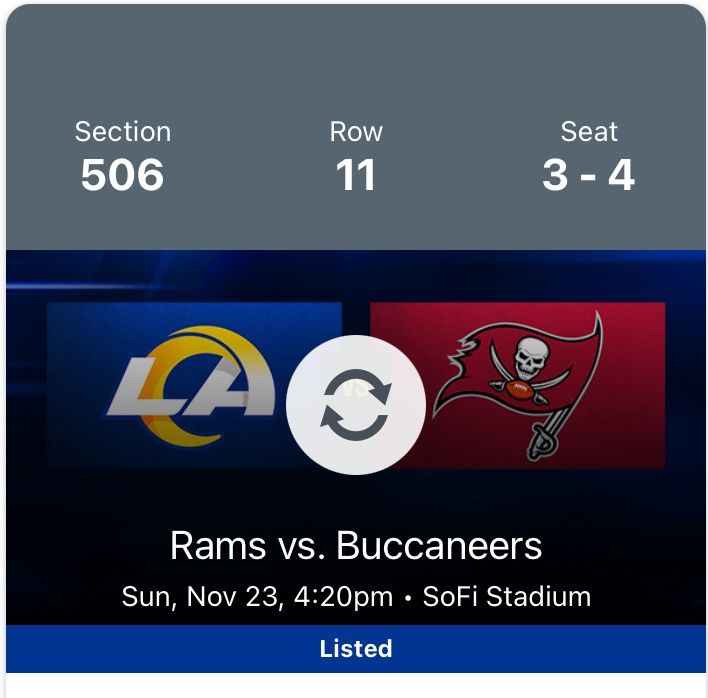Click the Sun, Nov 23, 4:20pm date
Viewport: 708px width, 698px height.
coord(257,597)
